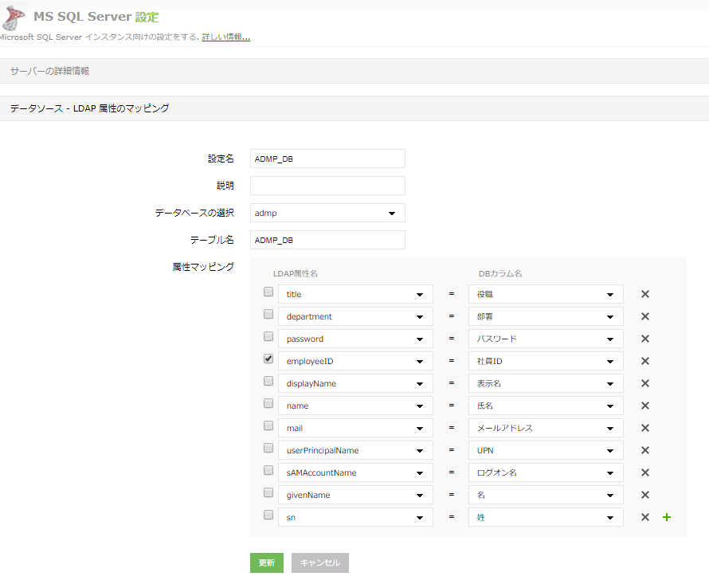709x588 pixels.
Task: Open the name LDAP attribute dropdown
Action: point(355,406)
